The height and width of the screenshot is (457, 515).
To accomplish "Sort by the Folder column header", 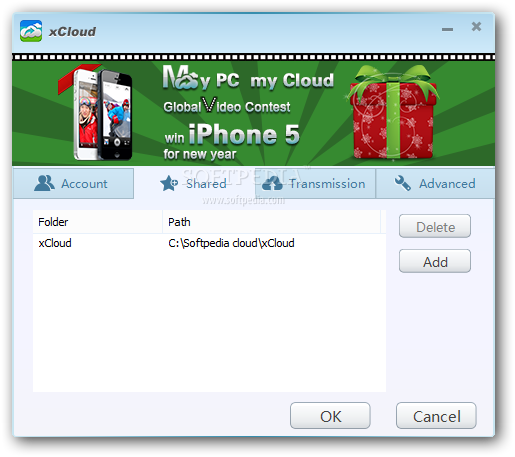I will tap(98, 222).
